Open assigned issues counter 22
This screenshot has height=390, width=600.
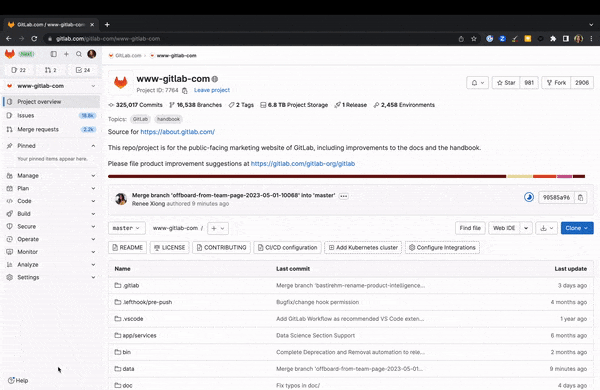18,70
